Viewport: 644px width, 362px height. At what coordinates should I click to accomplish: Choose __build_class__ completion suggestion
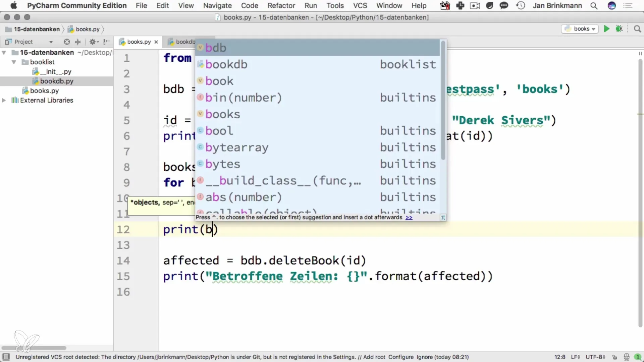(318, 180)
